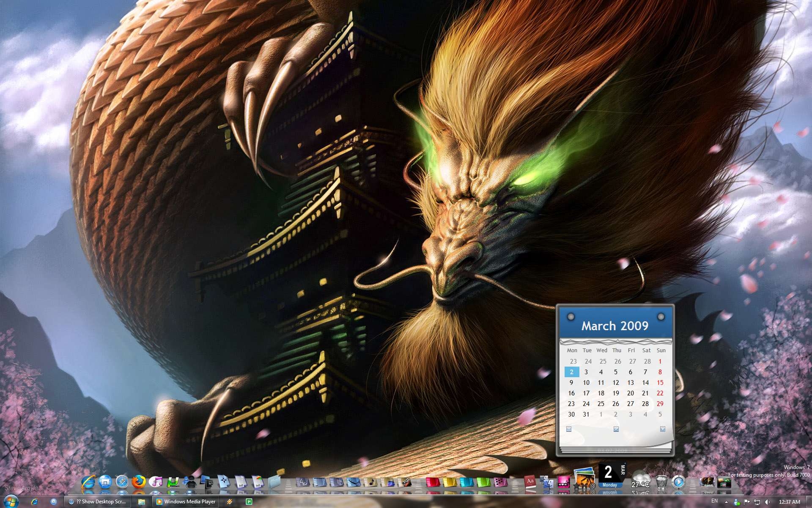The width and height of the screenshot is (812, 508).
Task: Click the volume speaker tray icon
Action: point(768,502)
